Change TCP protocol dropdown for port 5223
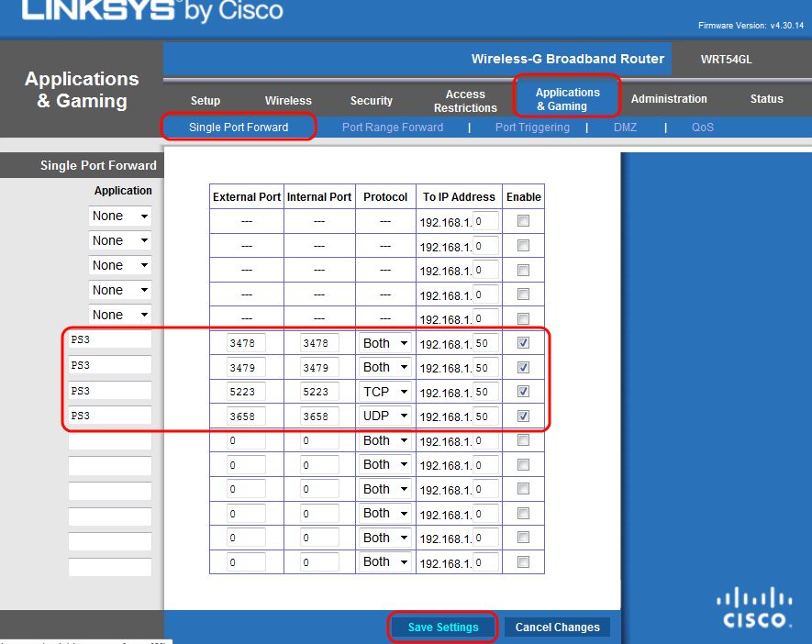 [x=384, y=392]
